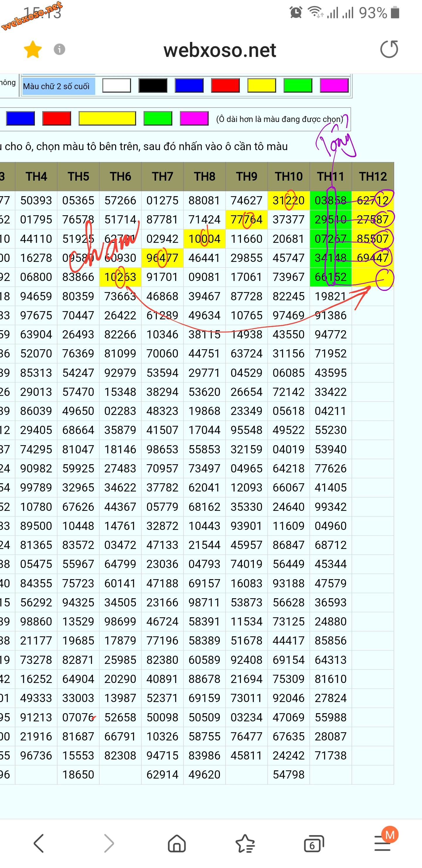Click cell 46868 in TH7
Image resolution: width=422 pixels, height=868 pixels.
pos(163,296)
